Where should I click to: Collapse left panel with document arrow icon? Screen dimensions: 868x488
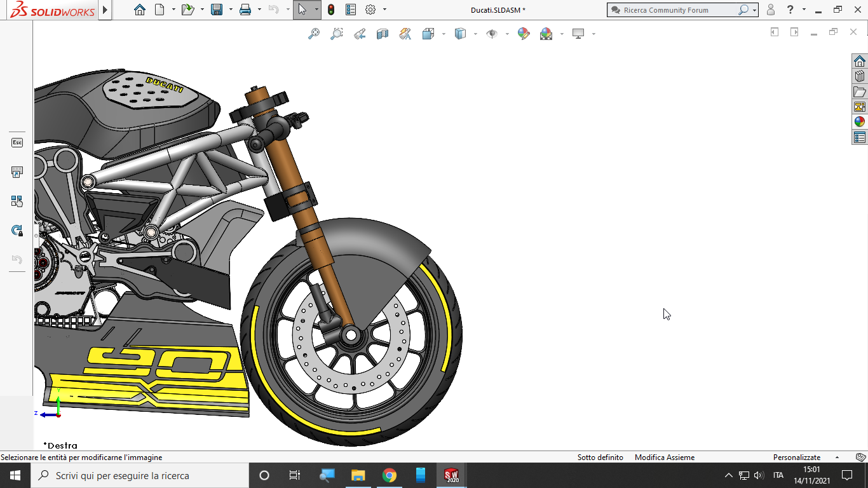click(774, 32)
